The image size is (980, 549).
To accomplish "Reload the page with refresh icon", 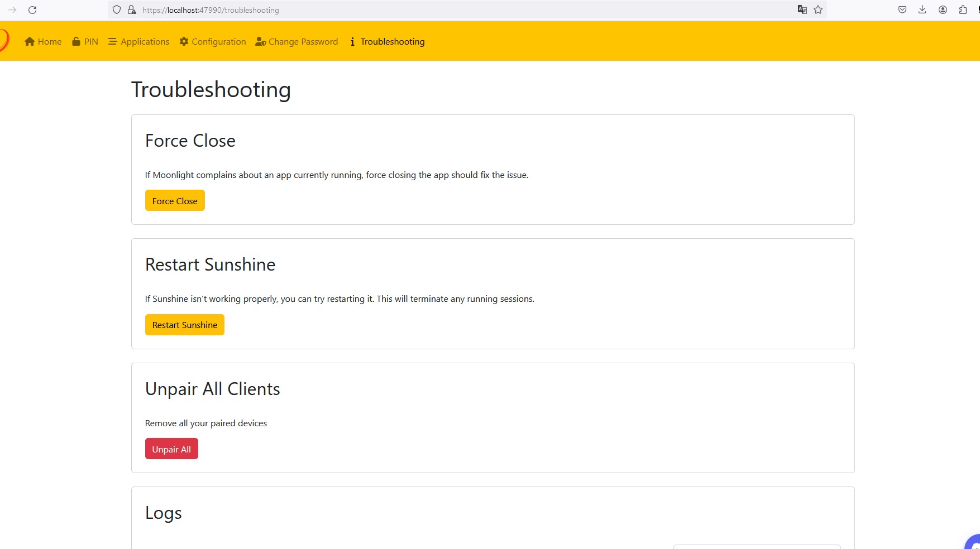I will coord(32,10).
